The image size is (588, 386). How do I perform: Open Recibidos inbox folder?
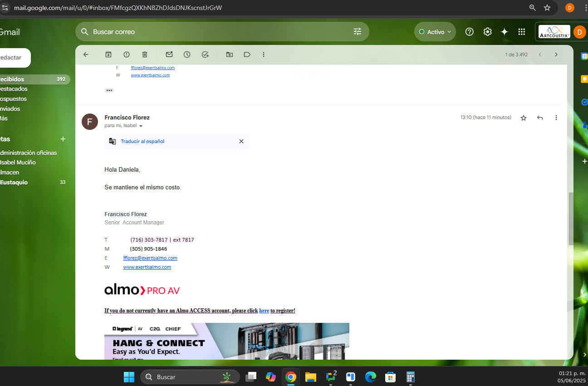(x=34, y=79)
